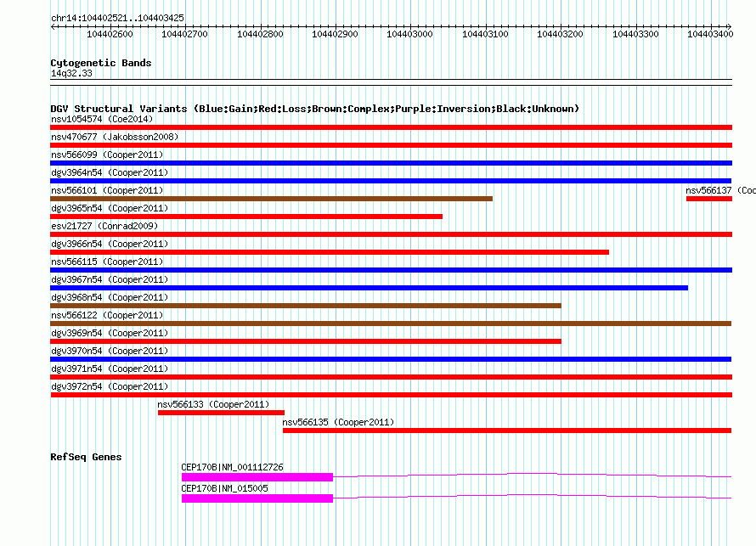Click the DGV Structural Variants track title
This screenshot has height=546, width=756.
point(315,109)
